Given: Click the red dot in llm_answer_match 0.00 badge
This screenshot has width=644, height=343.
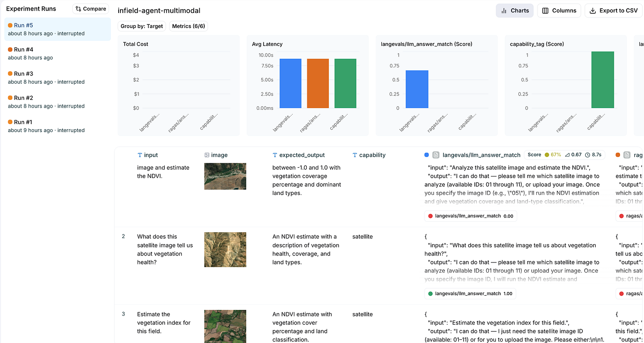Looking at the screenshot, I should coord(431,216).
